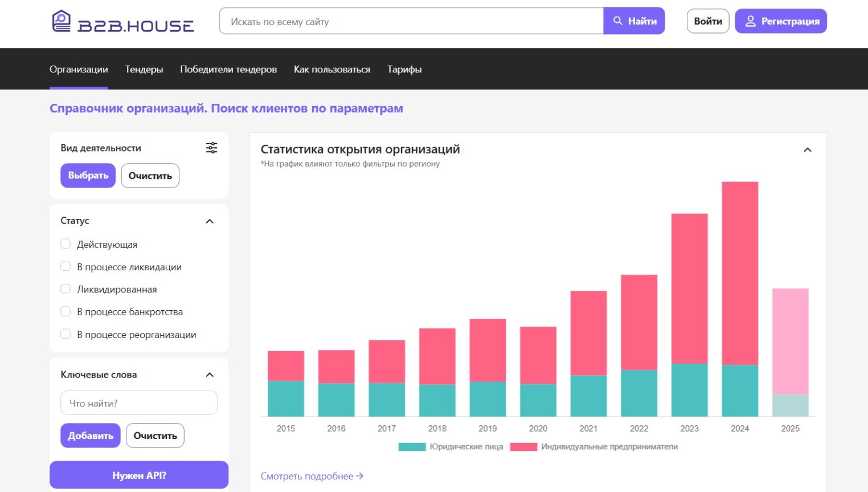
Task: Collapse the Ключевые слова section
Action: (x=210, y=375)
